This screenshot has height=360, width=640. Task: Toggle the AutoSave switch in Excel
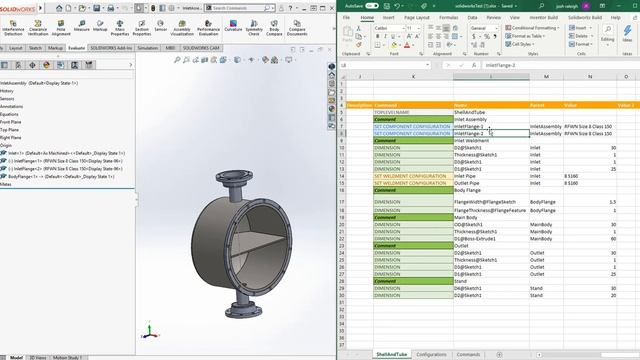click(372, 6)
